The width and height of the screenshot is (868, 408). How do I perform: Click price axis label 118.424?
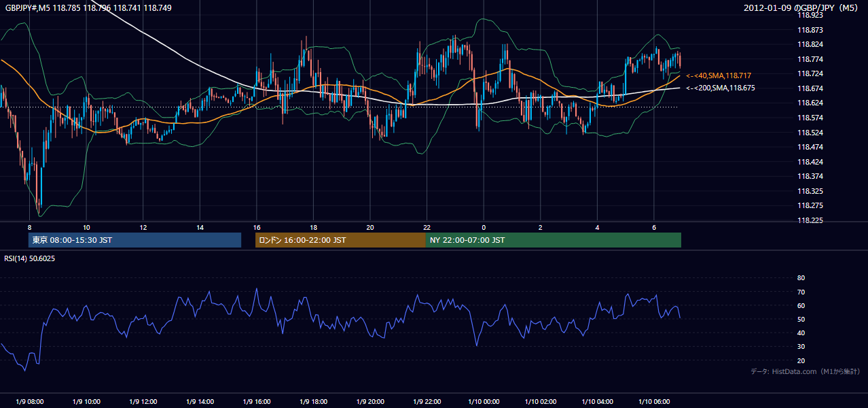810,162
